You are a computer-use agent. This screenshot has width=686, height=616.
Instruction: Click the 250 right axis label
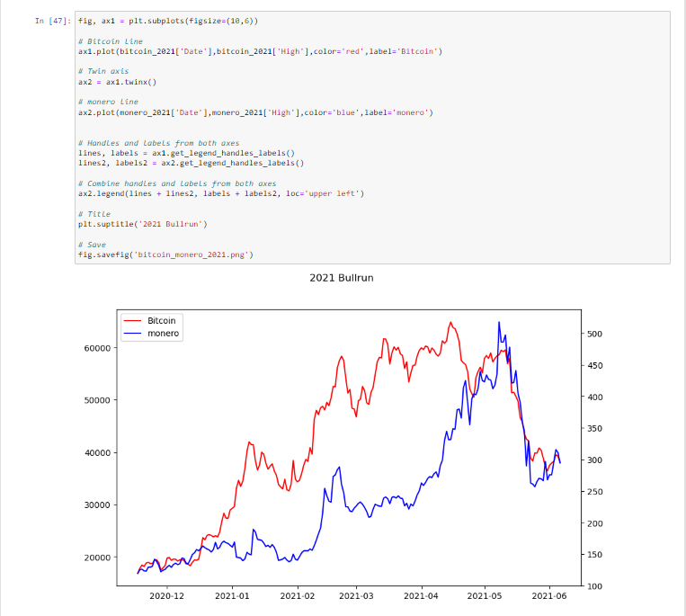coord(594,492)
